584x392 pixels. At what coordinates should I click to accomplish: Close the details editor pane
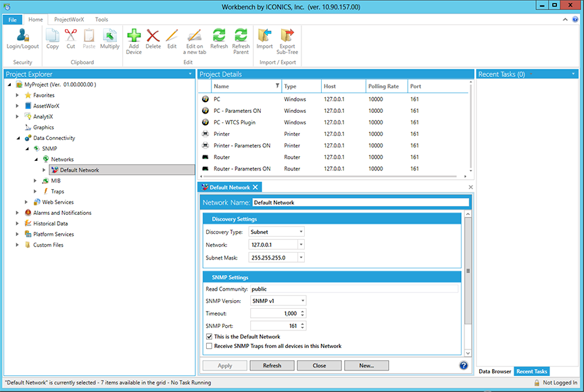470,187
